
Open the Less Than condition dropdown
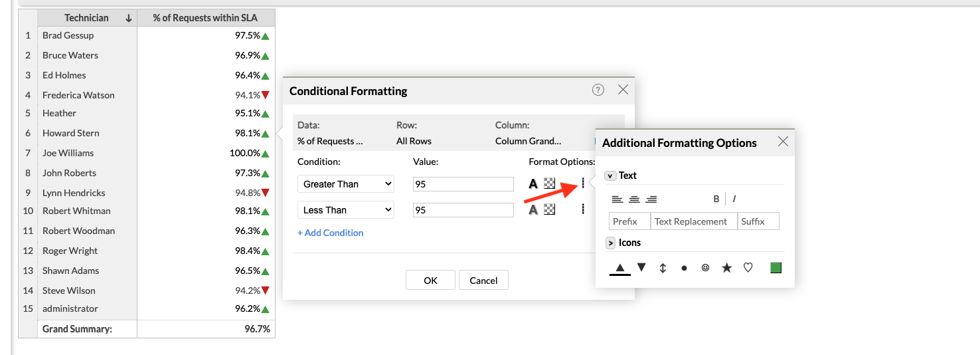346,210
